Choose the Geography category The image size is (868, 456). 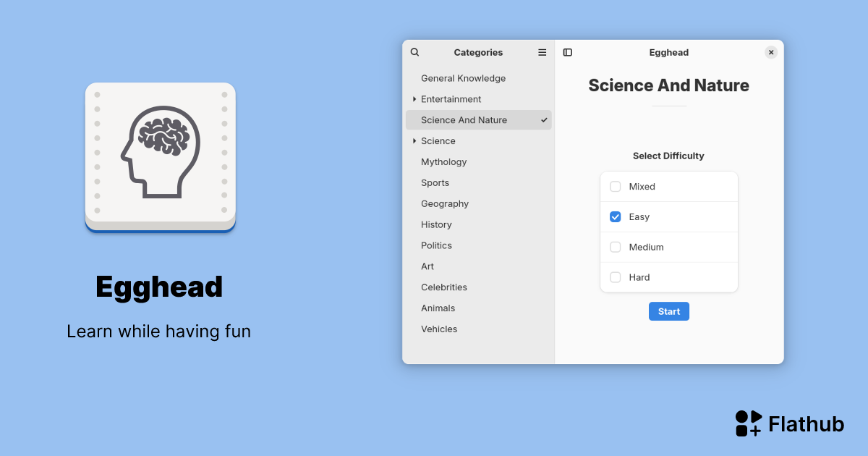pyautogui.click(x=444, y=203)
